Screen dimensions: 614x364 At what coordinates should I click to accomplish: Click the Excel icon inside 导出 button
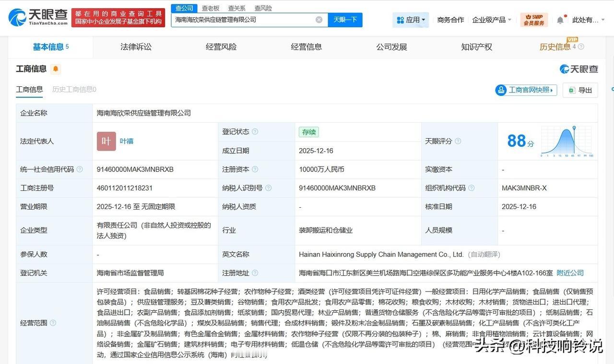573,90
